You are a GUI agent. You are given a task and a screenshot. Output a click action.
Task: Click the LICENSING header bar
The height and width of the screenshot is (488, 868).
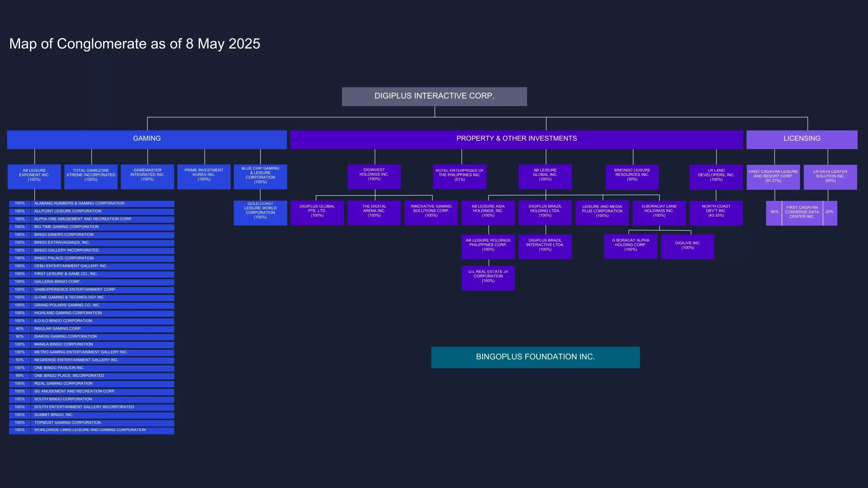[x=802, y=140]
